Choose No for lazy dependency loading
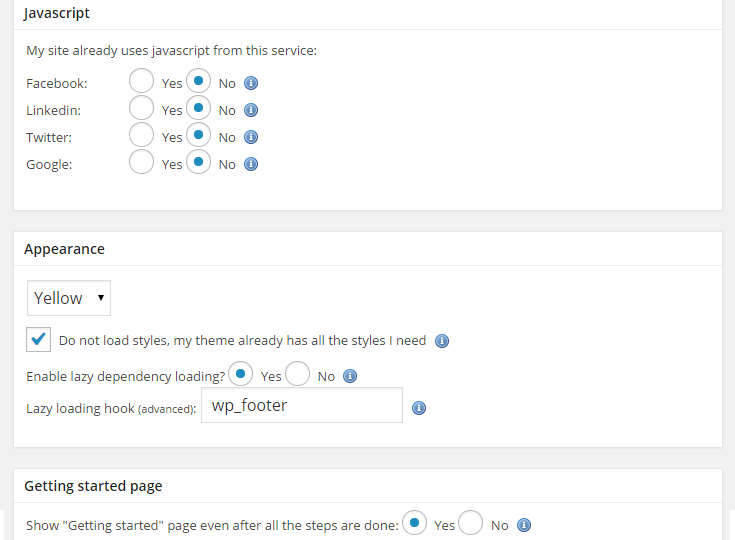 pyautogui.click(x=298, y=374)
